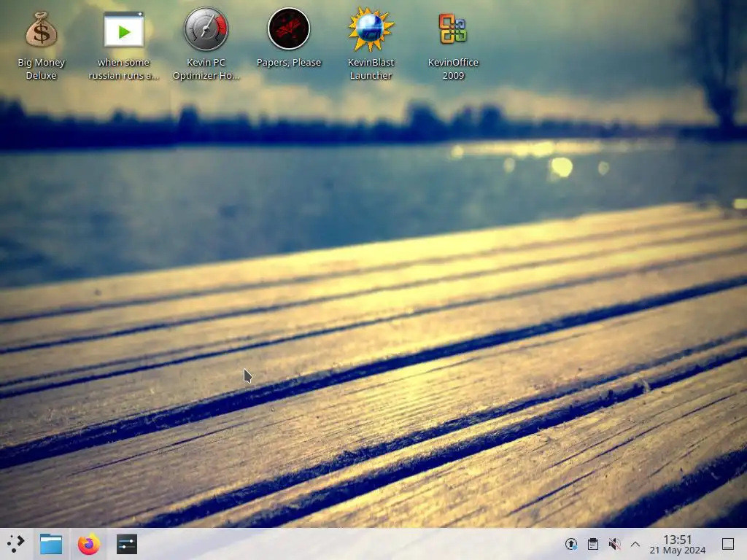Screen dimensions: 747x560
Task: Click the 'KevinBlast Launcher' label text
Action: tap(371, 69)
